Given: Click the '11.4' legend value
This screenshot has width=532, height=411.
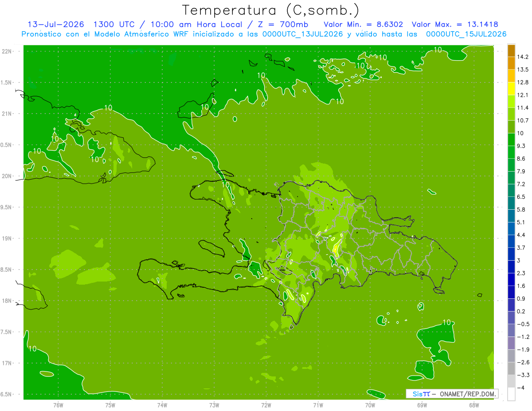Looking at the screenshot, I should click(x=523, y=108).
